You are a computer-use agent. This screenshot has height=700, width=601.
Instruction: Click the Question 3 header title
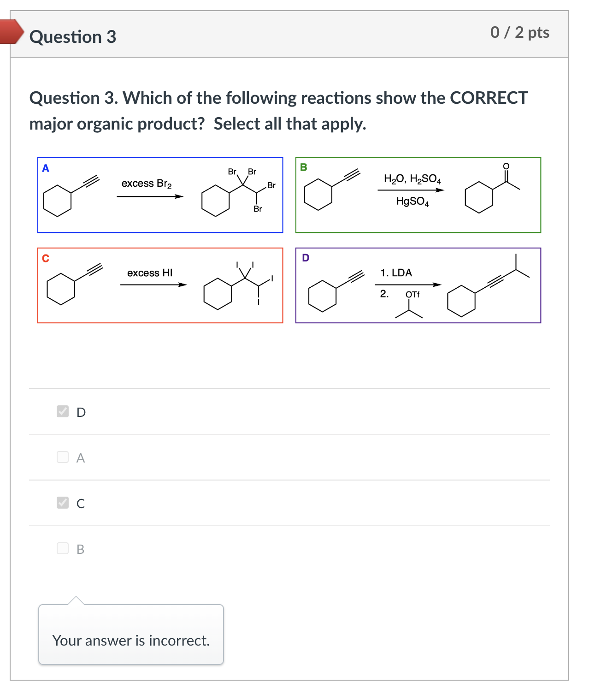[72, 36]
